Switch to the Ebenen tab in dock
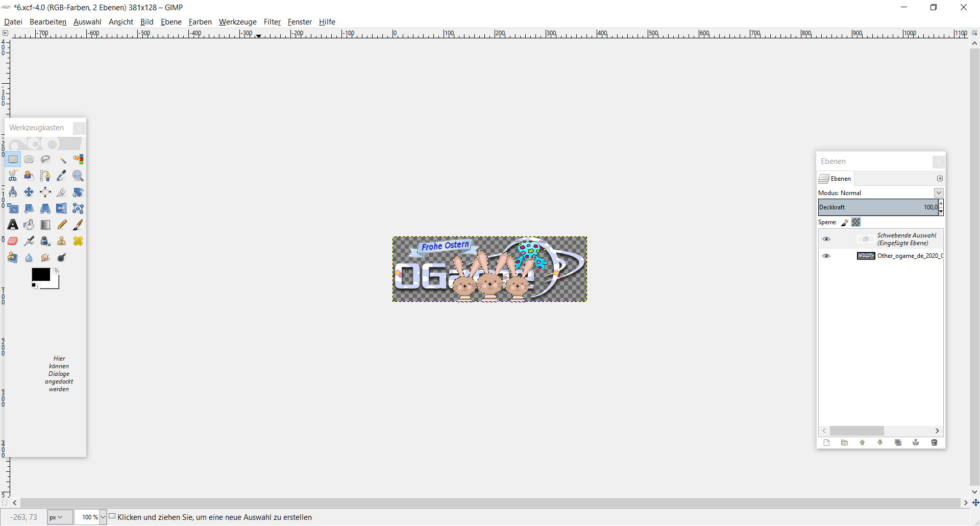The image size is (980, 526). click(836, 179)
